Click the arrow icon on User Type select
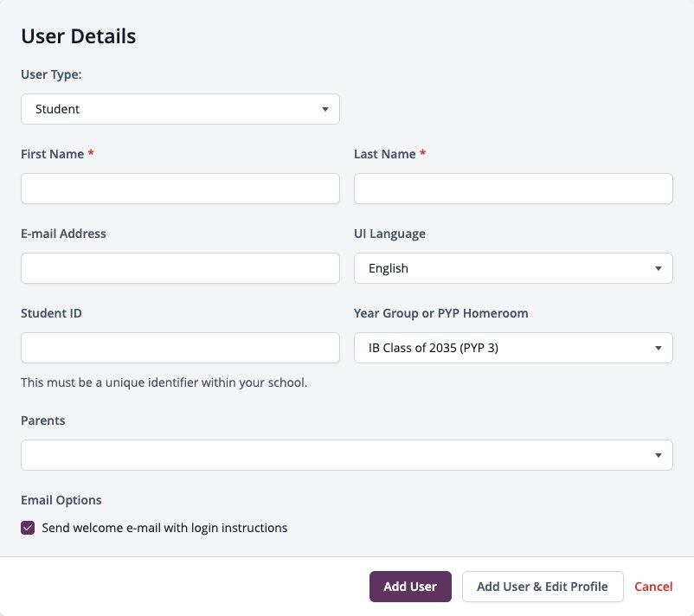Viewport: 694px width, 616px height. click(325, 109)
